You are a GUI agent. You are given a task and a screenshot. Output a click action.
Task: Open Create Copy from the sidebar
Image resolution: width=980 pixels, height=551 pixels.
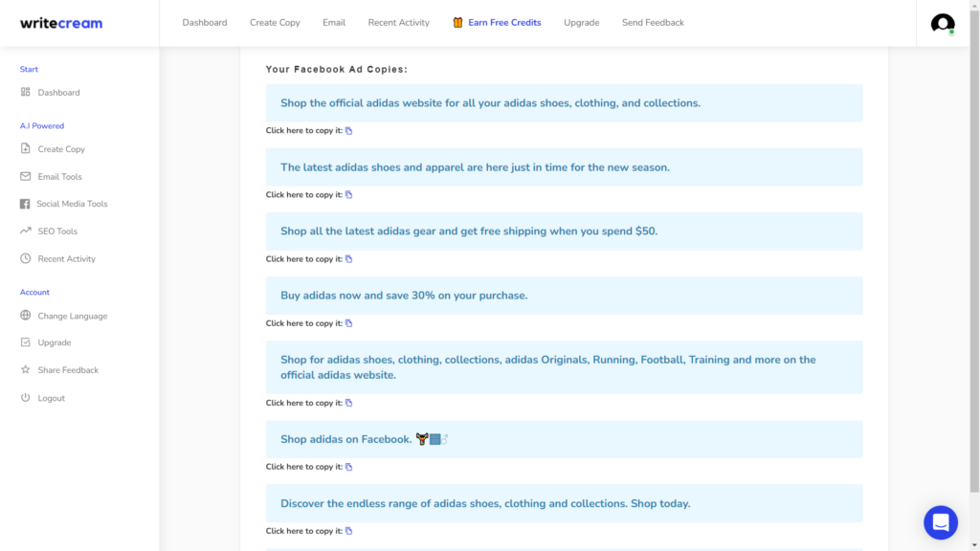[61, 149]
